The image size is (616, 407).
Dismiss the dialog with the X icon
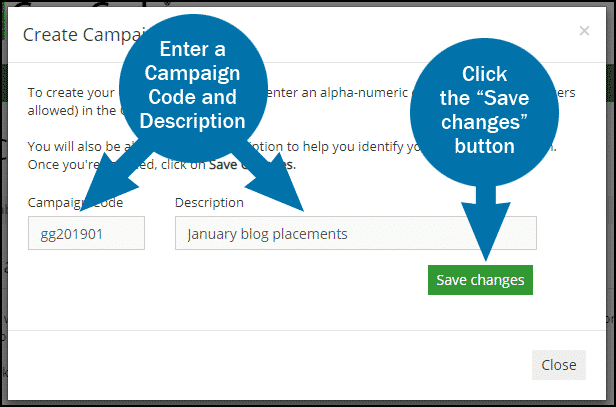pyautogui.click(x=584, y=31)
